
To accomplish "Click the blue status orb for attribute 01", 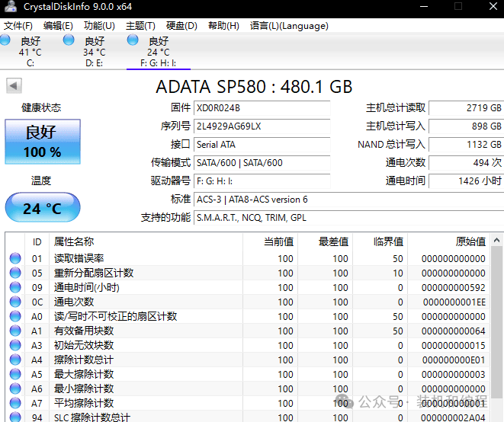I will tap(15, 258).
